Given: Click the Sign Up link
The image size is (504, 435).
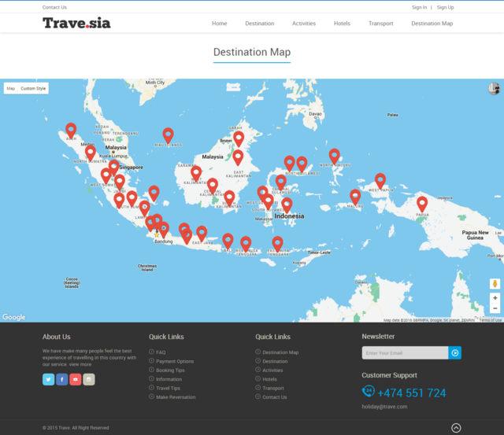Looking at the screenshot, I should coord(445,7).
